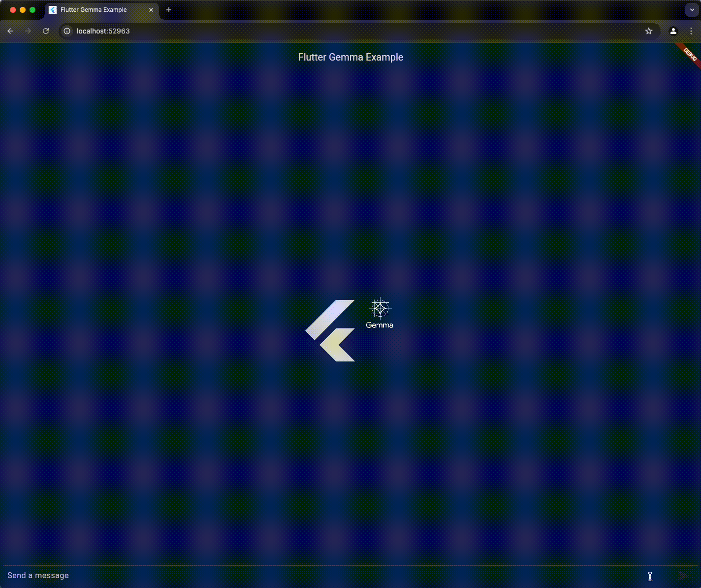Click the browser forward arrow
Image resolution: width=701 pixels, height=588 pixels.
(x=28, y=31)
